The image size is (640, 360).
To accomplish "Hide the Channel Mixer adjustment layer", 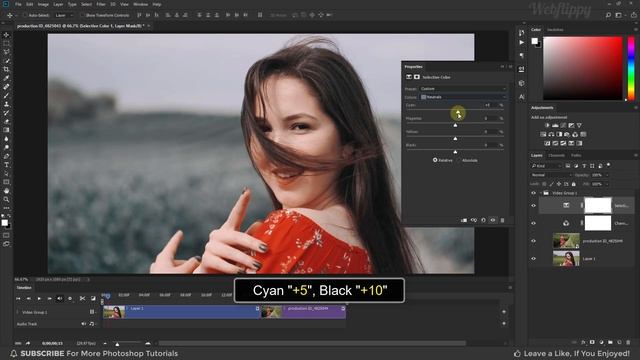I will (533, 223).
